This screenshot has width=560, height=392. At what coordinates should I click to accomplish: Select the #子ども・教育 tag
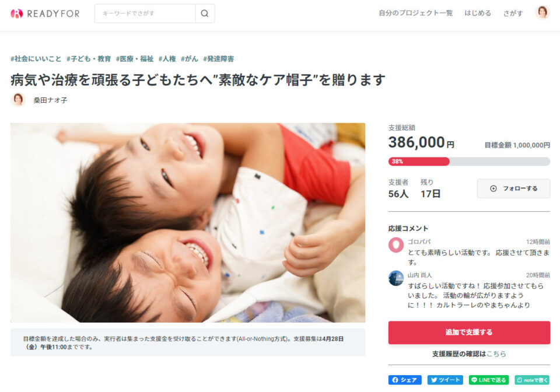(x=89, y=59)
